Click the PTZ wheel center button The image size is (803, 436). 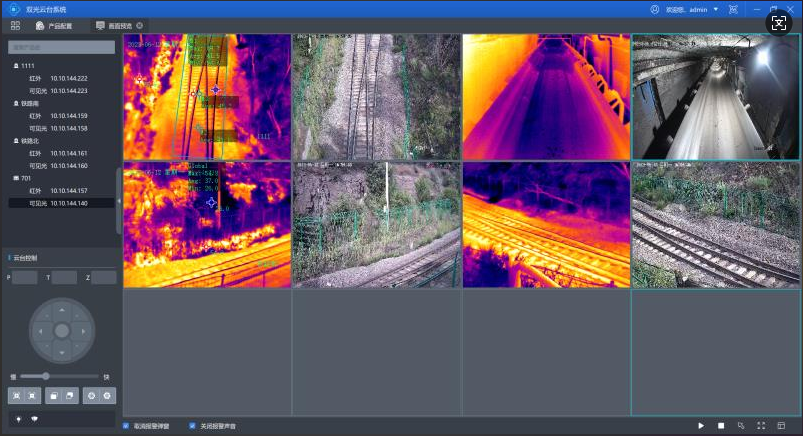point(62,331)
